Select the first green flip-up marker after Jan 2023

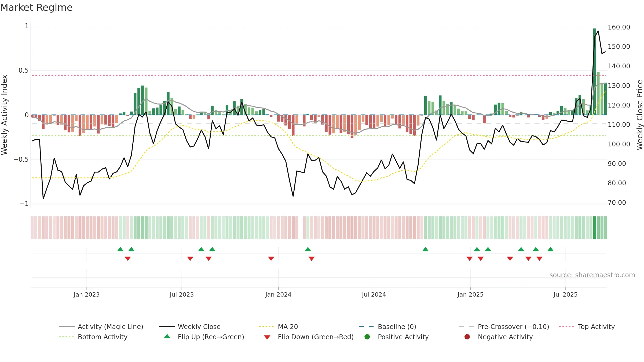coord(120,249)
